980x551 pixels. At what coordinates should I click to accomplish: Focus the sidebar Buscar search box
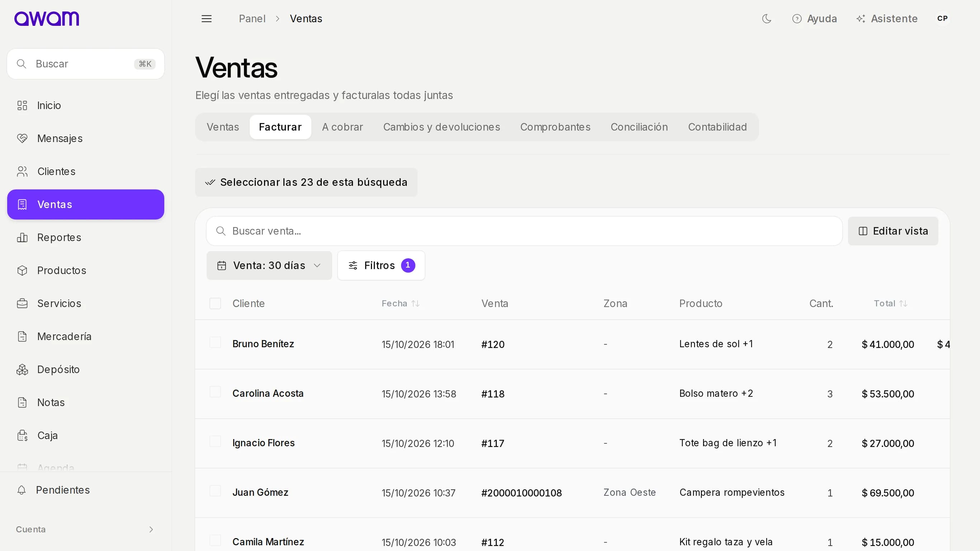[x=86, y=64]
